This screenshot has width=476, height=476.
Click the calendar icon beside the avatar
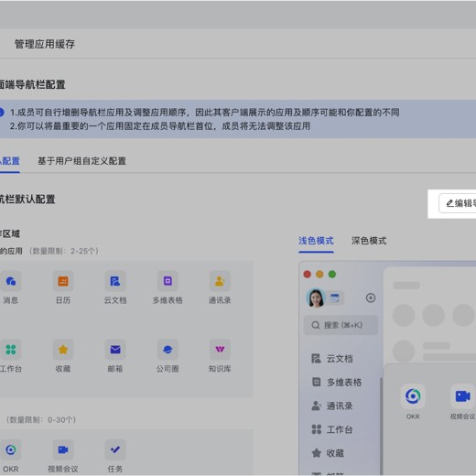coord(335,297)
